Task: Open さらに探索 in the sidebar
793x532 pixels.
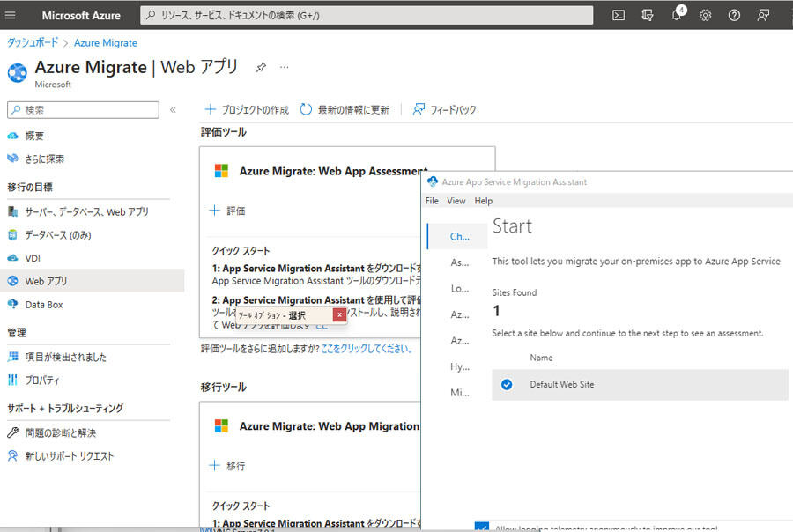Action: point(45,159)
